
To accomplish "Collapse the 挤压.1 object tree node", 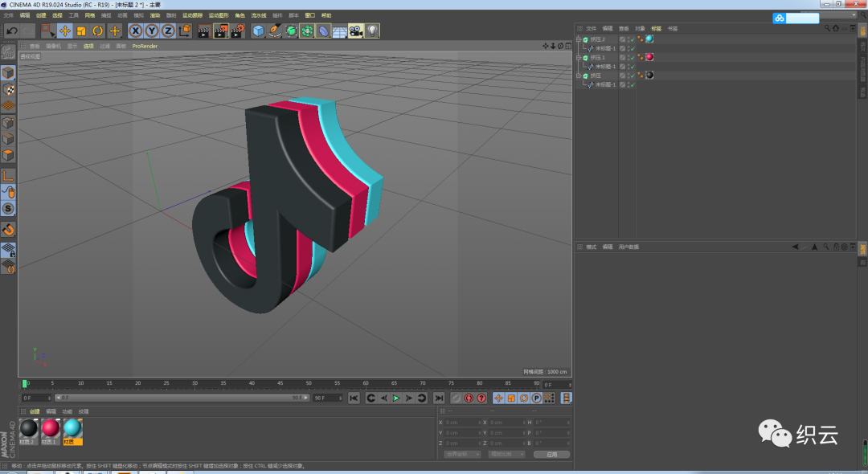I will [x=579, y=58].
